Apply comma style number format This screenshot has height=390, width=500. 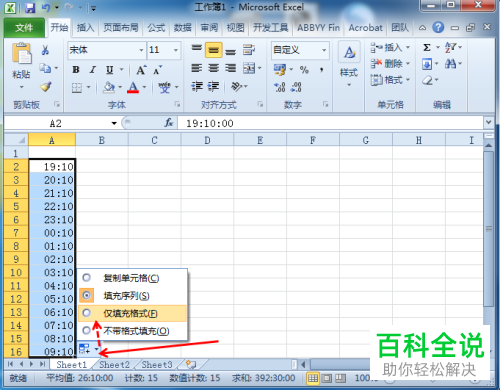pos(321,70)
